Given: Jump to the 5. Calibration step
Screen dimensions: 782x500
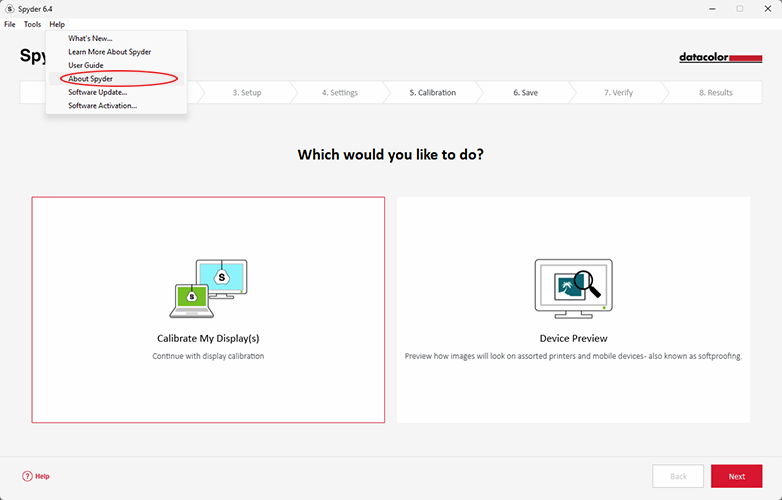Looking at the screenshot, I should tap(432, 93).
